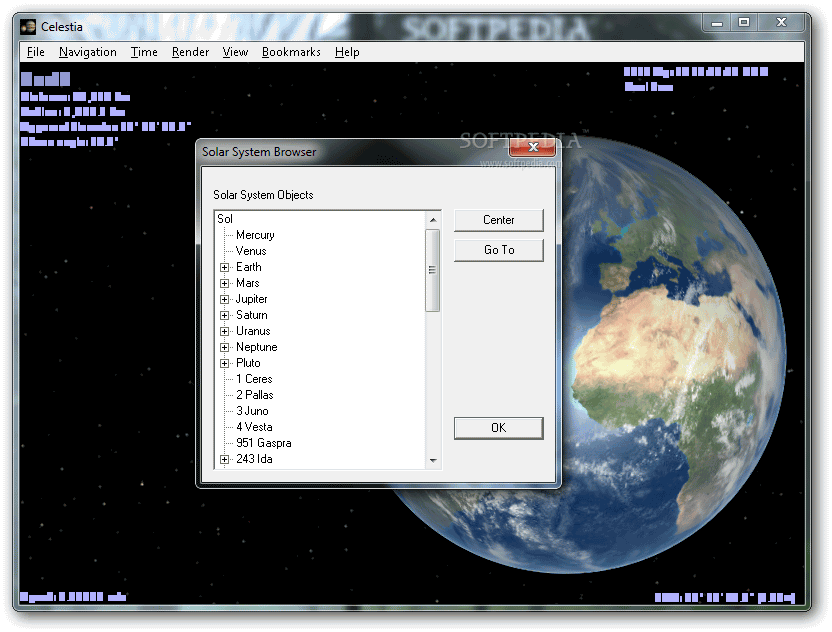
Task: Select Saturn in the object list
Action: tap(252, 315)
